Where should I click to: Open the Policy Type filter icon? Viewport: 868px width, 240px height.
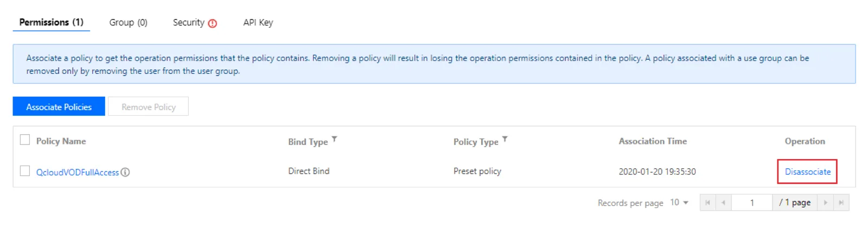(505, 139)
